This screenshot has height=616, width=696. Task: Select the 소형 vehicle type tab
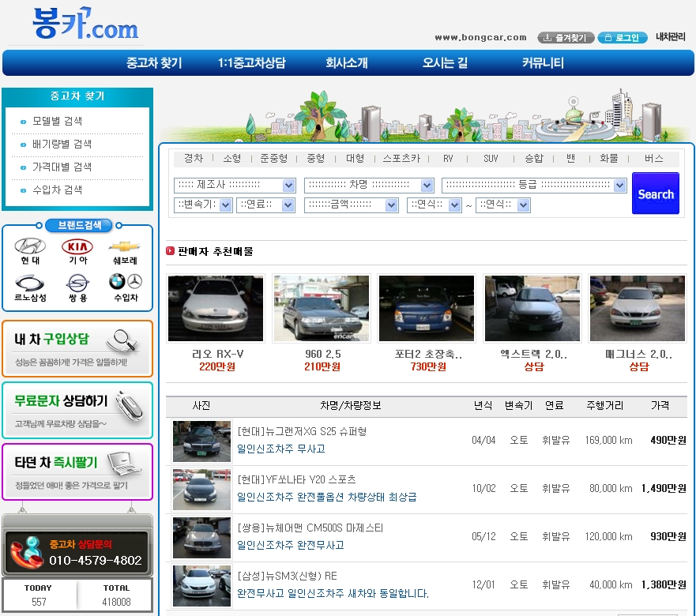pyautogui.click(x=231, y=159)
